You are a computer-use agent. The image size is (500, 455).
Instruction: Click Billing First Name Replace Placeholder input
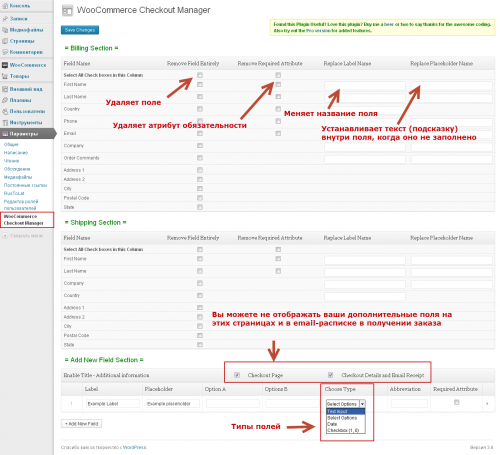point(452,86)
